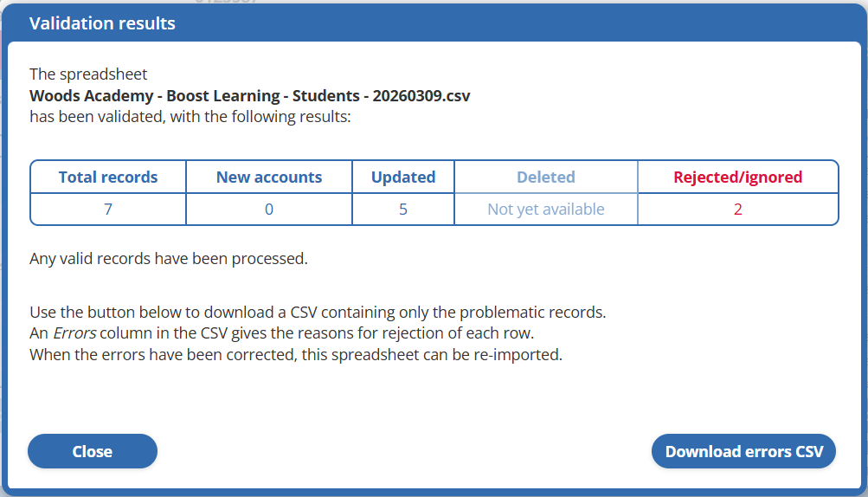Click the red Rejected/ignored header
This screenshot has height=497, width=868.
pyautogui.click(x=738, y=177)
